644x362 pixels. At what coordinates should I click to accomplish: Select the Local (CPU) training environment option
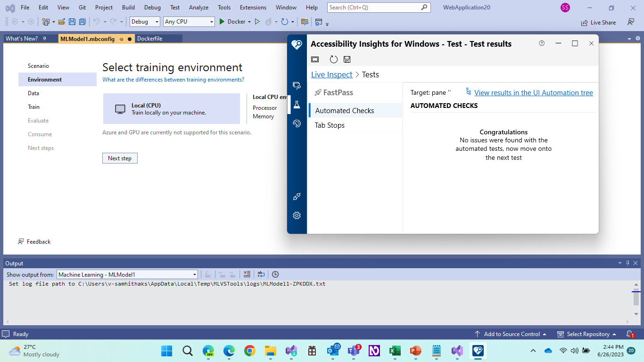tap(172, 108)
